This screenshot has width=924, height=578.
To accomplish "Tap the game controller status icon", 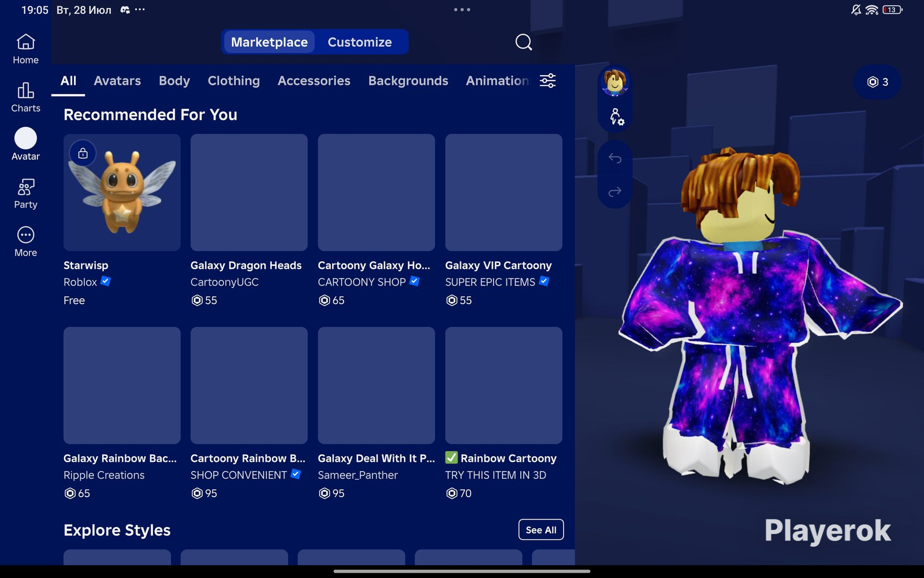I will coord(125,10).
